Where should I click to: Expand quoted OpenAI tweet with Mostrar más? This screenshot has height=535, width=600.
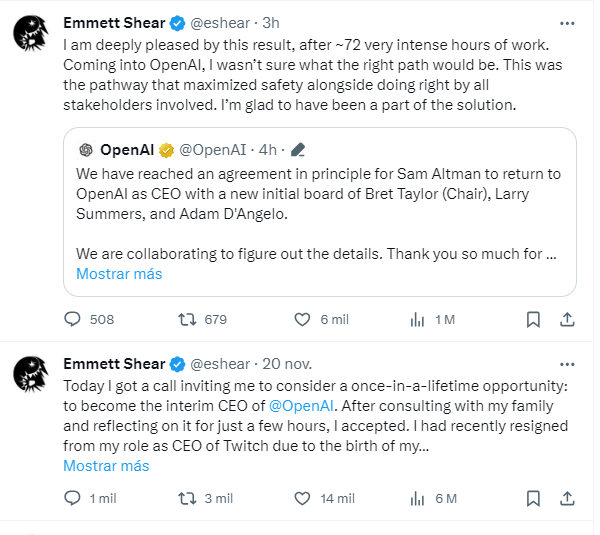click(119, 274)
